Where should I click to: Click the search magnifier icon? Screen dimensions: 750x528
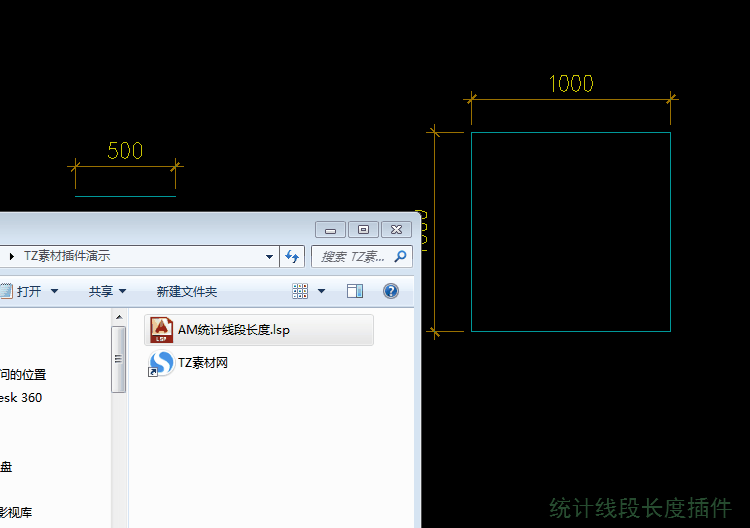pyautogui.click(x=400, y=257)
